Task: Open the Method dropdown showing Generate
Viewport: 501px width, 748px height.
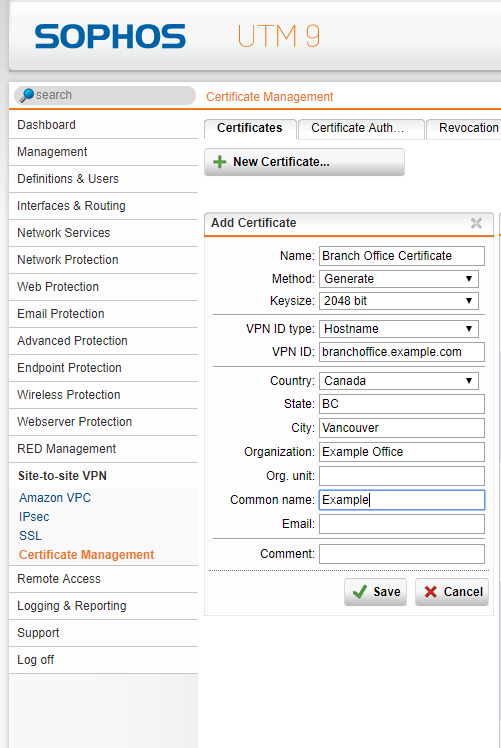Action: point(399,279)
